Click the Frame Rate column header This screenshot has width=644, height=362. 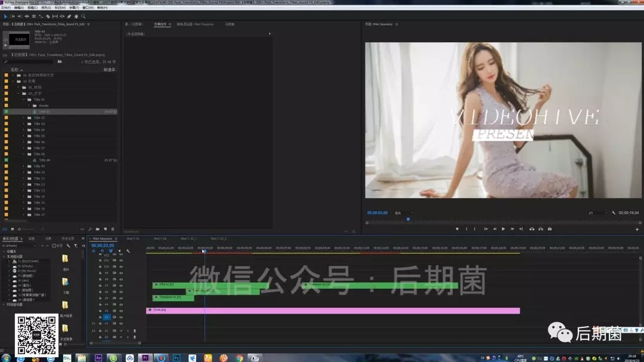(x=109, y=70)
